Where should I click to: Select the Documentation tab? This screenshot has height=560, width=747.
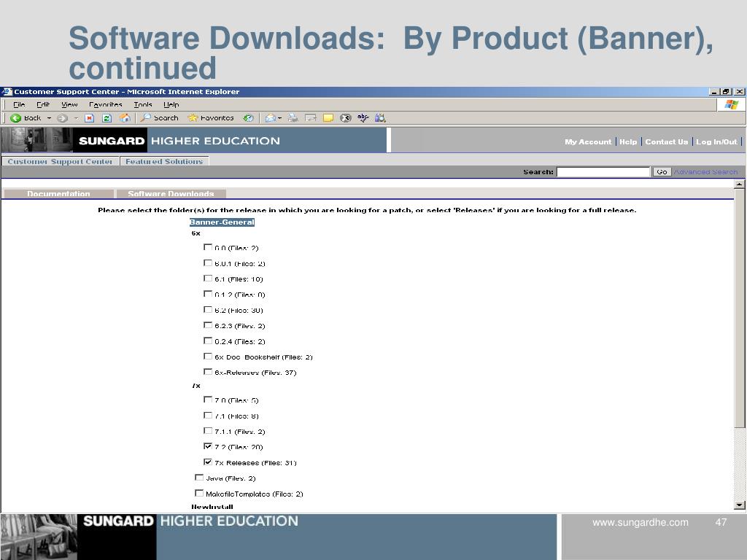point(58,194)
